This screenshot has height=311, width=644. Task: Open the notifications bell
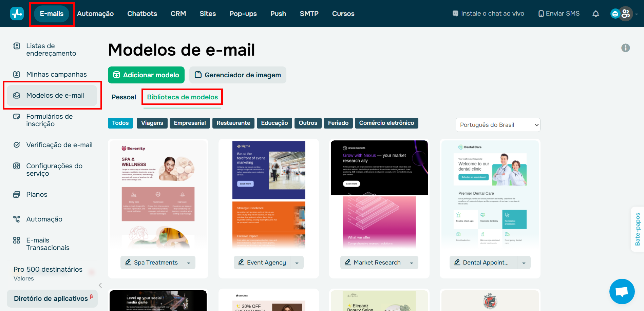[596, 14]
